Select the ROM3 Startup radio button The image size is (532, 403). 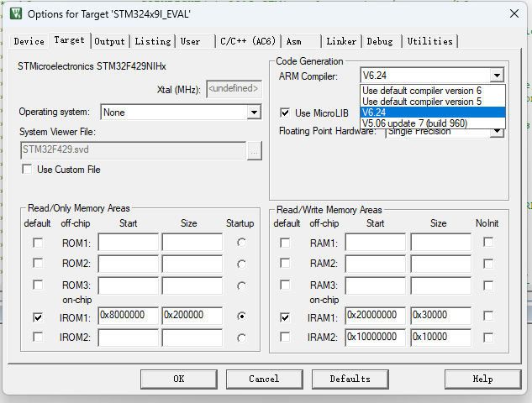[241, 286]
